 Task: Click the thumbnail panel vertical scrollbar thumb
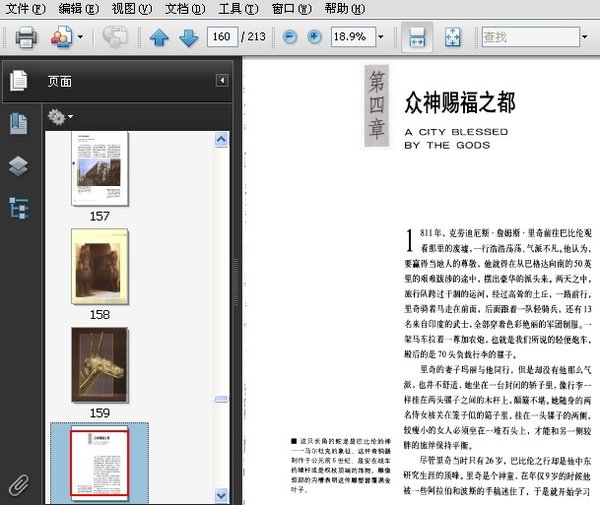pyautogui.click(x=221, y=398)
